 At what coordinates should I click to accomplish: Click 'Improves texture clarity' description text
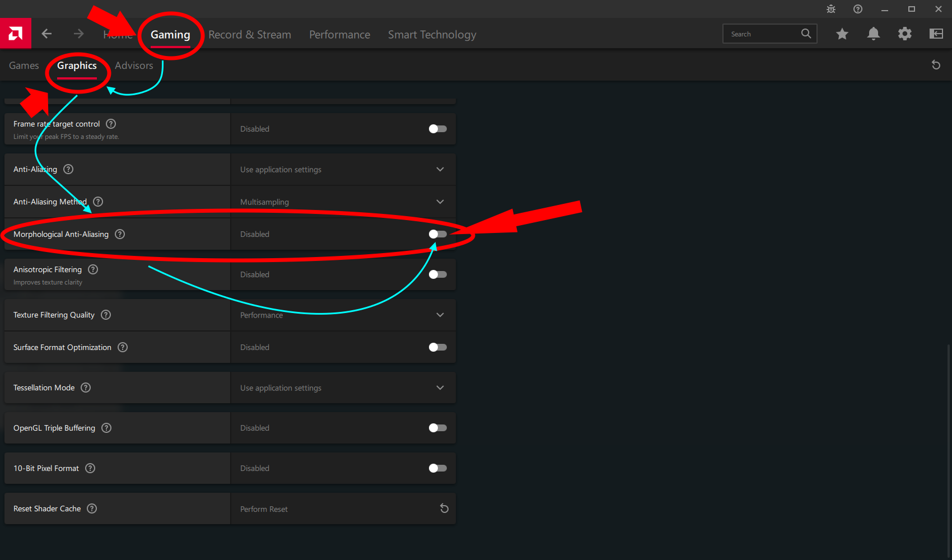click(48, 282)
